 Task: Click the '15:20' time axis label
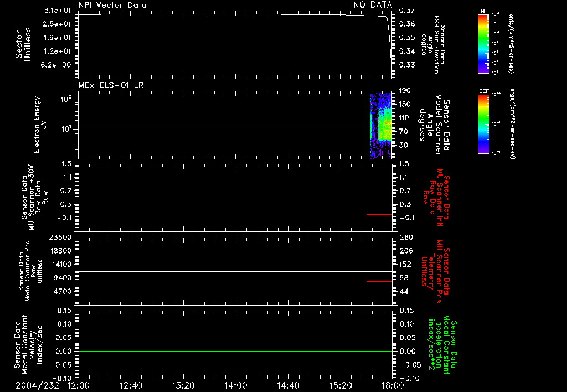point(341,385)
